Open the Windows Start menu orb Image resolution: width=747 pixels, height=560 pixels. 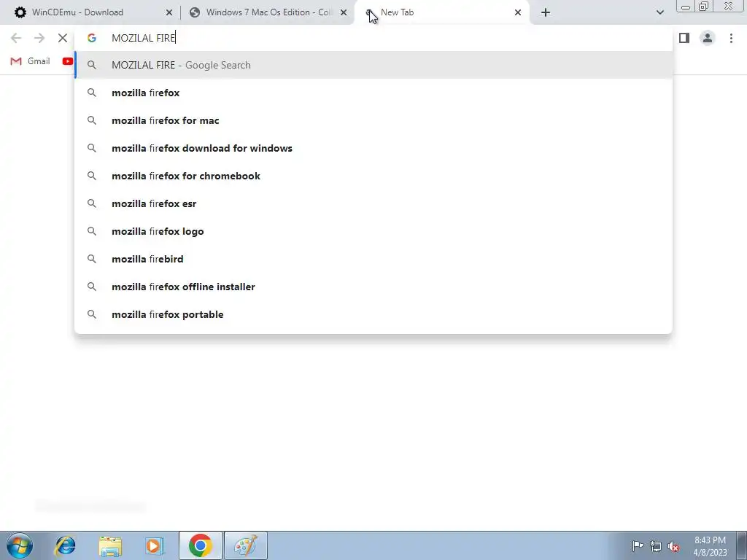coord(20,545)
